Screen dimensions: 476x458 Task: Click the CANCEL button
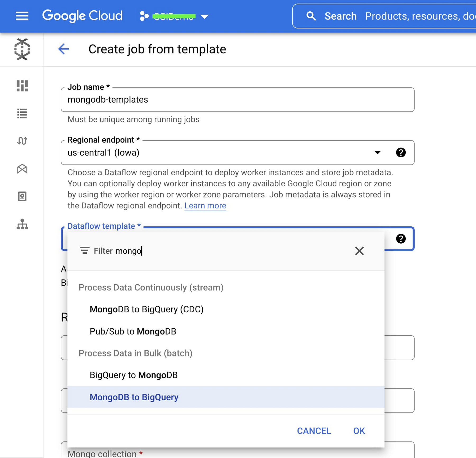(x=314, y=431)
